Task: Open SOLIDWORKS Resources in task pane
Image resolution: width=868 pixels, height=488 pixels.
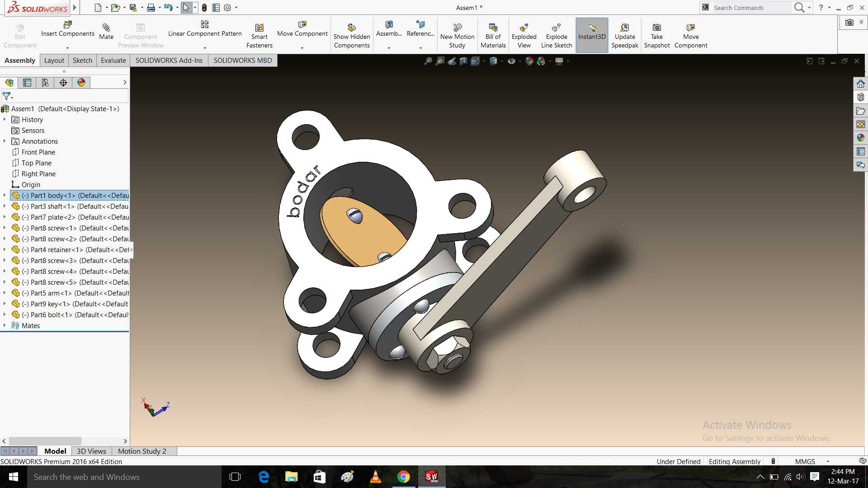Action: pos(860,84)
